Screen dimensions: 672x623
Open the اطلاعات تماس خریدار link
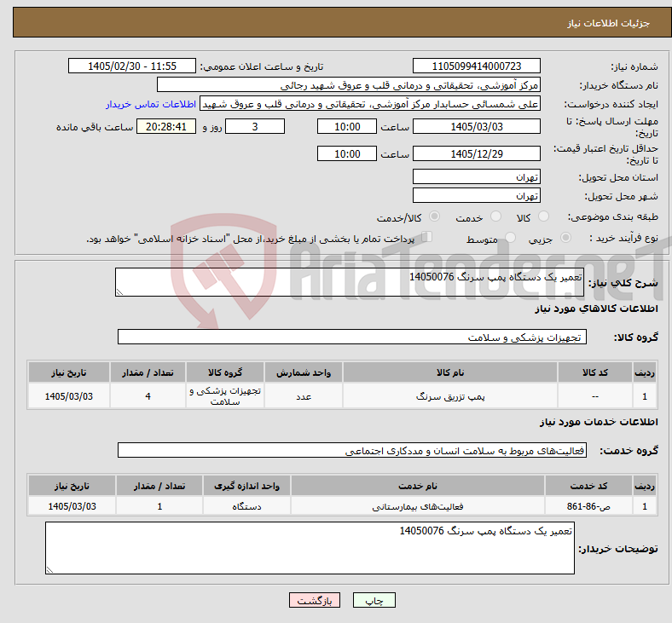click(151, 104)
